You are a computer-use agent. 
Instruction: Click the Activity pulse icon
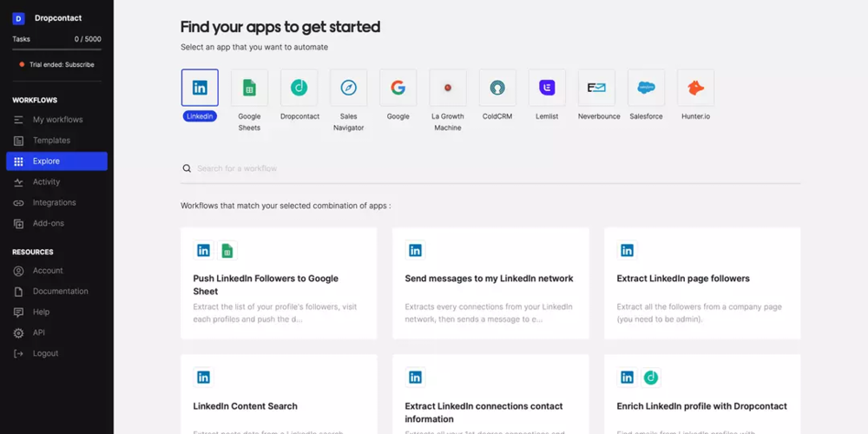pyautogui.click(x=19, y=182)
